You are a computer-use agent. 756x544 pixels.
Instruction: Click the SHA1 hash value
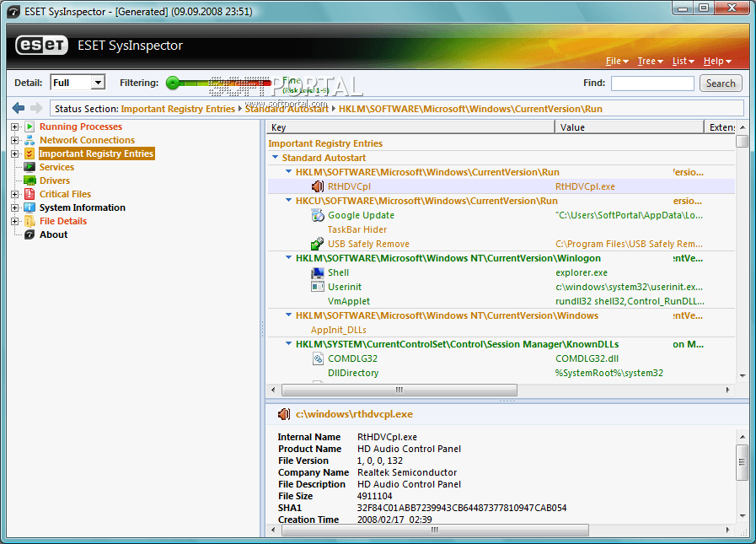(x=461, y=508)
